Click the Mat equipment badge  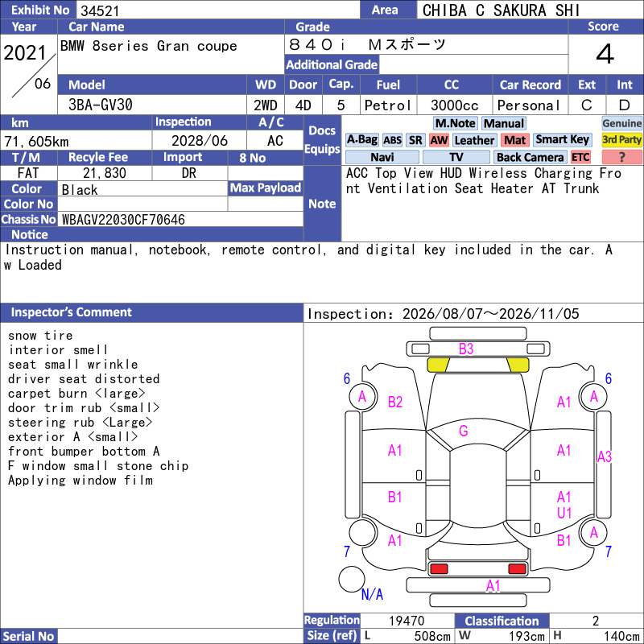click(514, 140)
